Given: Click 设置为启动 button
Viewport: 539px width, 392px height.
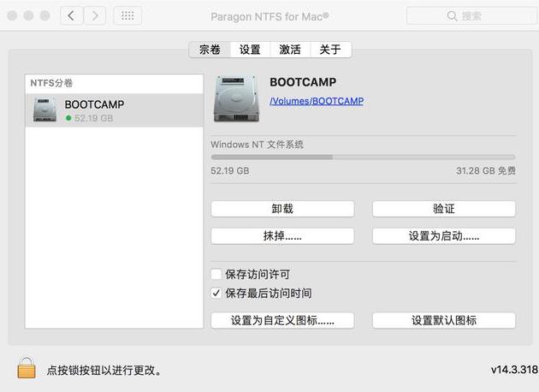Looking at the screenshot, I should click(x=443, y=235).
